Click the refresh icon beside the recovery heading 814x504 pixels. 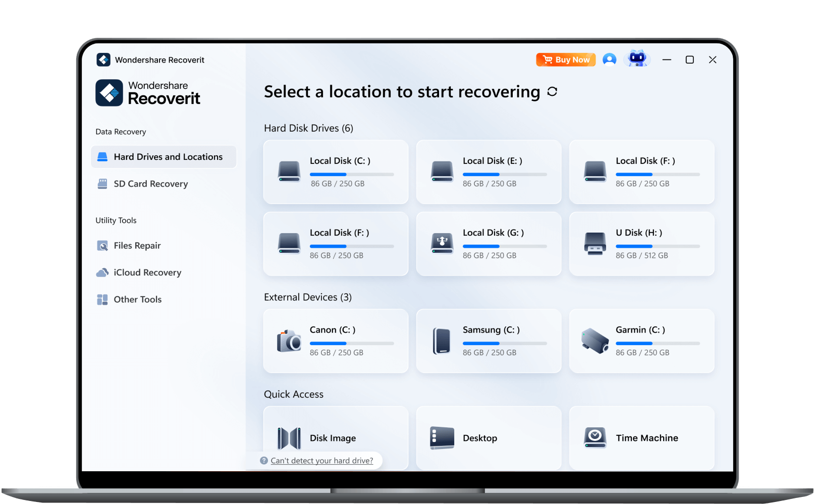click(552, 91)
